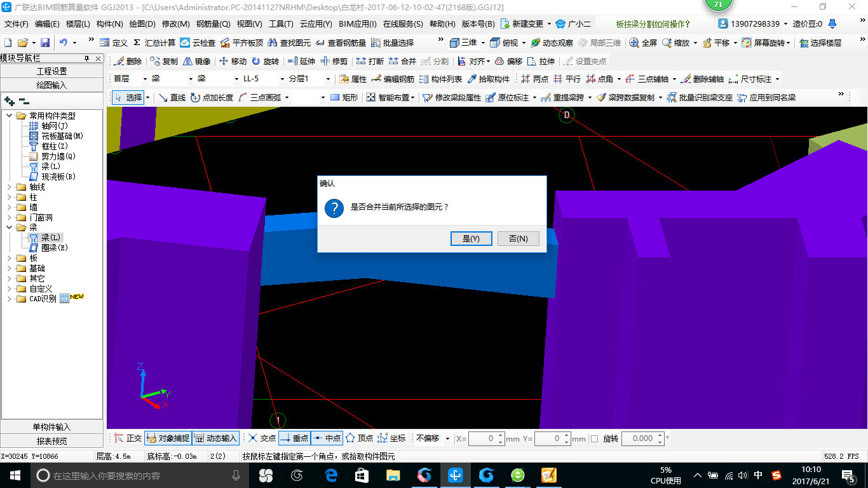
Task: Toggle 垂点 perpendicular snap
Action: click(294, 438)
